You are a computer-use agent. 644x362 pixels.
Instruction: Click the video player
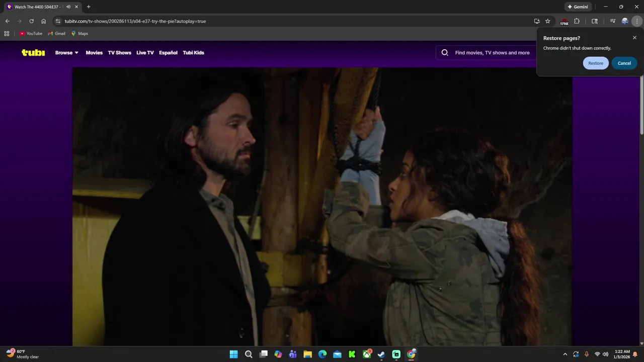[322, 207]
